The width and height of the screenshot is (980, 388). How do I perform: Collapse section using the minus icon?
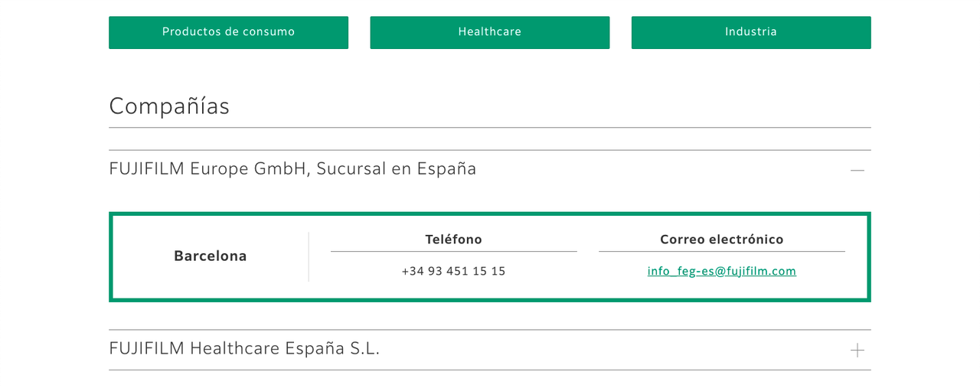coord(857,170)
